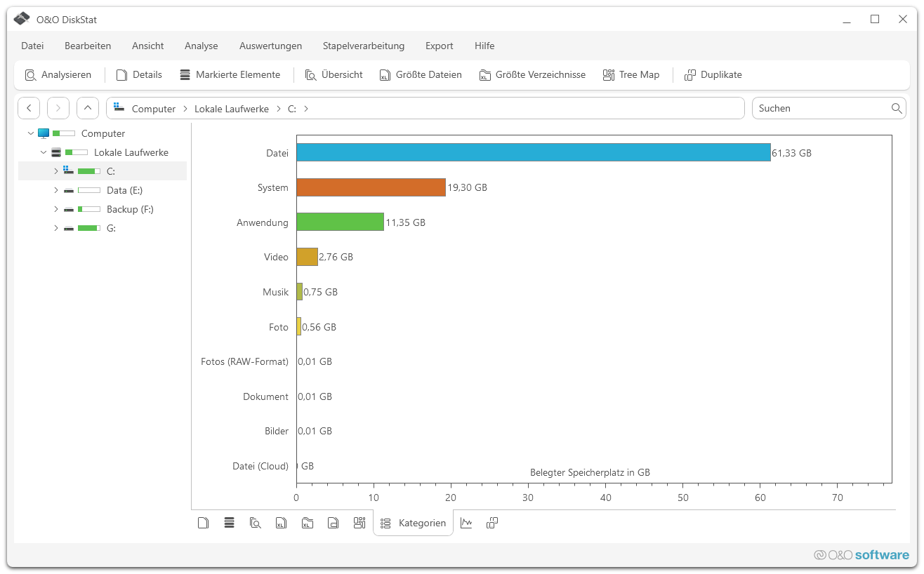Go back with the left arrow button
Screen dimensions: 924x574
(29, 108)
